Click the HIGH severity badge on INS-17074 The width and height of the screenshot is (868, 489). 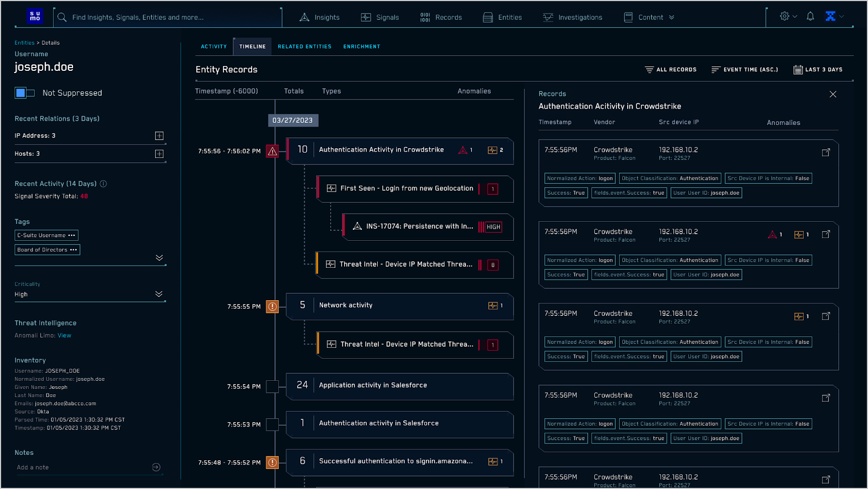coord(493,227)
